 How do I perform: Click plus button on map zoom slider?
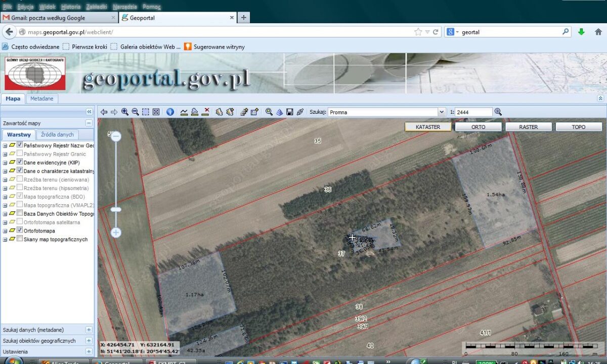click(116, 233)
